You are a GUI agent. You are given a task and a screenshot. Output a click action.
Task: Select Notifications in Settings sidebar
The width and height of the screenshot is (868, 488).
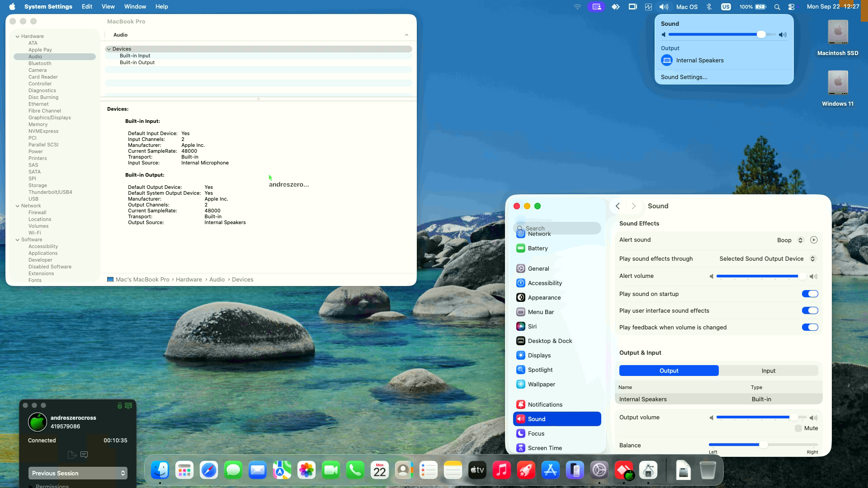point(557,404)
